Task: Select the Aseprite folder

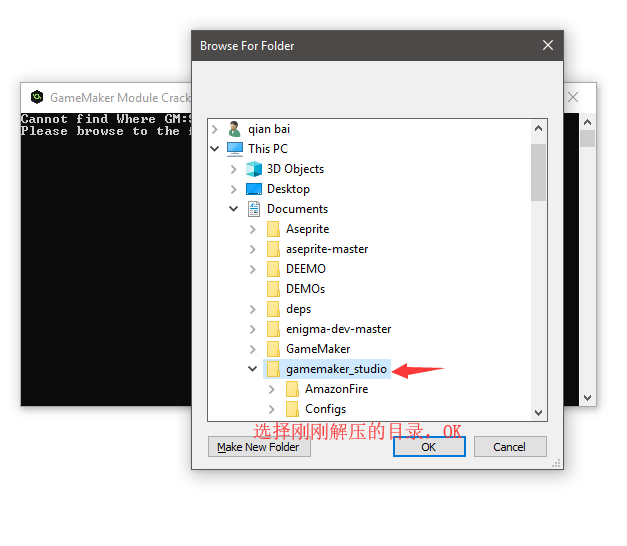Action: 308,229
